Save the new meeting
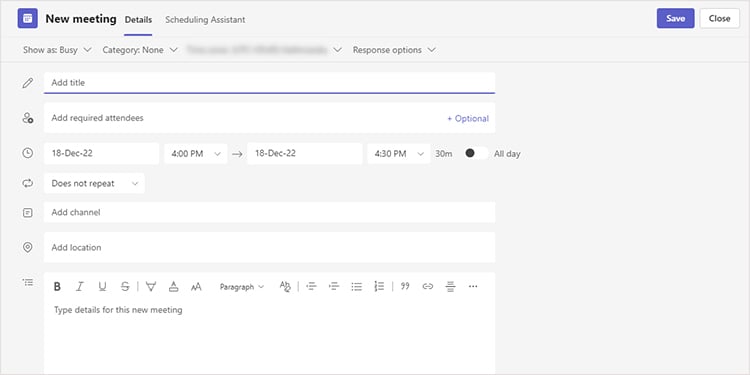The height and width of the screenshot is (375, 750). (x=675, y=19)
